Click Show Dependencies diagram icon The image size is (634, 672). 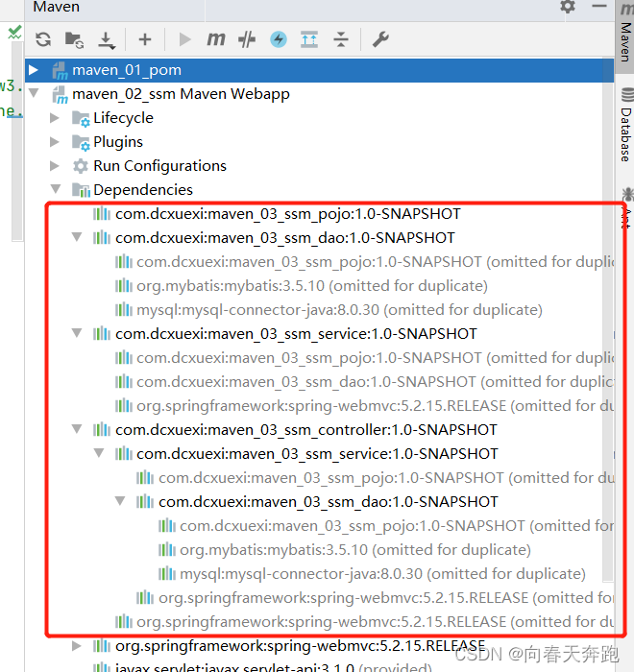[309, 39]
